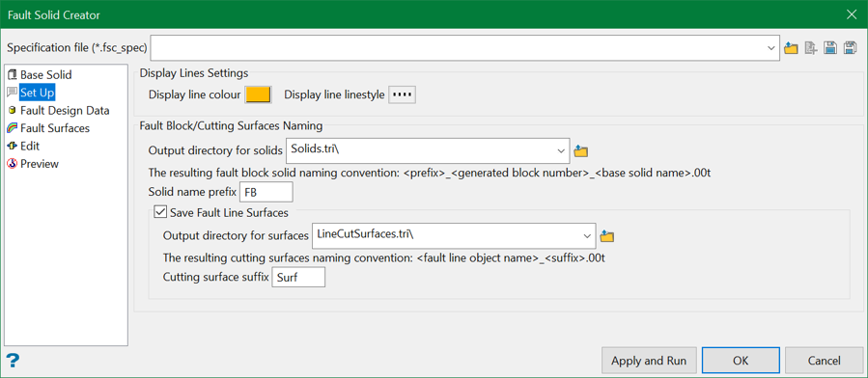868x378 pixels.
Task: Click the OK button
Action: tap(741, 361)
